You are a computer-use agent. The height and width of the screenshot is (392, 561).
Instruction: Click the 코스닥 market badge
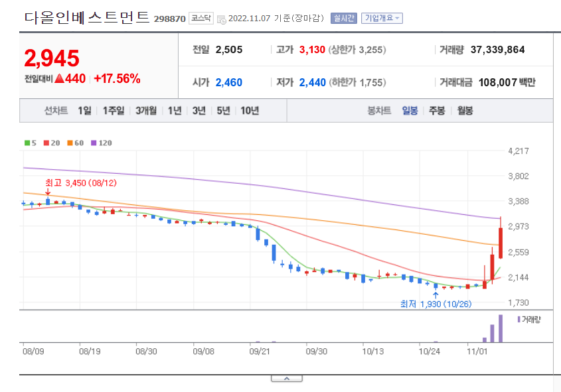click(x=201, y=18)
